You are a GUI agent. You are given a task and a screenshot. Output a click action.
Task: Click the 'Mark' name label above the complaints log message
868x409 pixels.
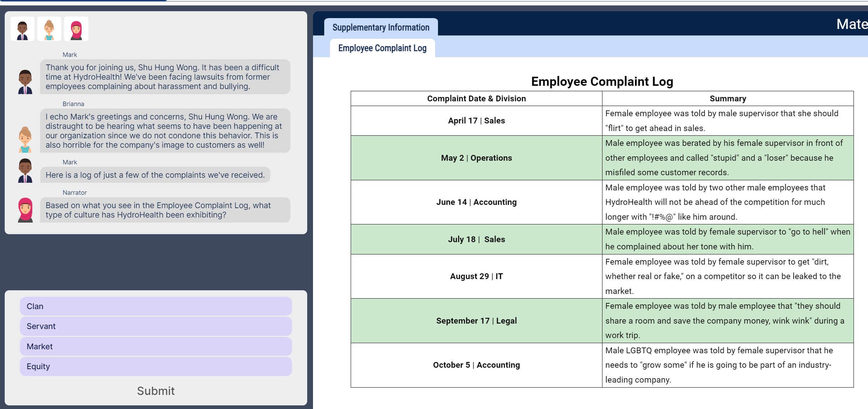(70, 162)
